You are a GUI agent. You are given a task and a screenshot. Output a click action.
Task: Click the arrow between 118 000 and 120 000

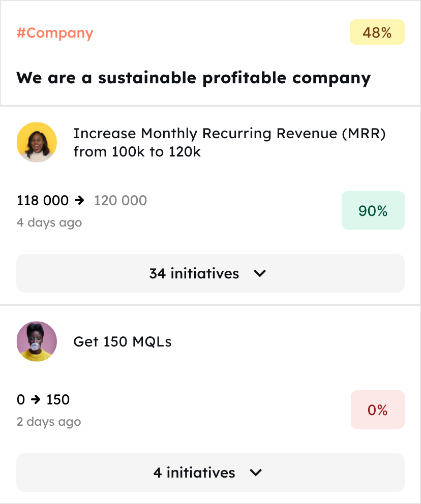[x=79, y=201]
